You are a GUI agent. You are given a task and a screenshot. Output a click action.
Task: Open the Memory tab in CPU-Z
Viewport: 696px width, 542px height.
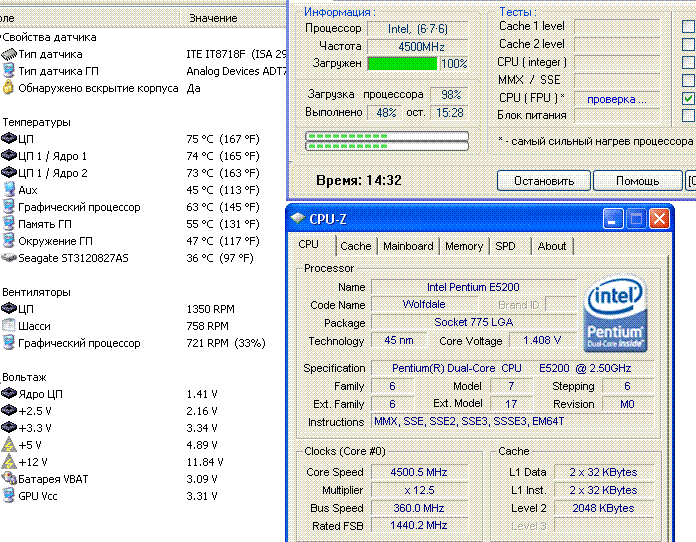tap(464, 246)
